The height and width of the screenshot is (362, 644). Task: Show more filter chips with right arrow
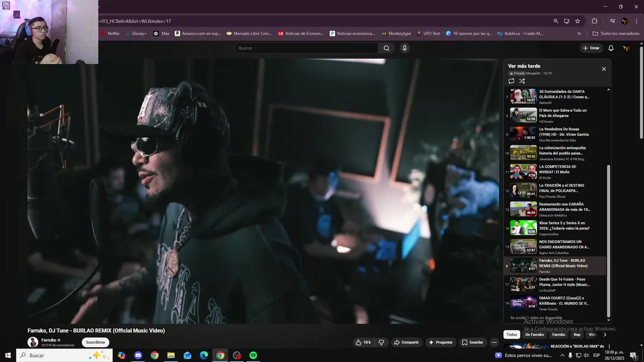[x=605, y=335]
